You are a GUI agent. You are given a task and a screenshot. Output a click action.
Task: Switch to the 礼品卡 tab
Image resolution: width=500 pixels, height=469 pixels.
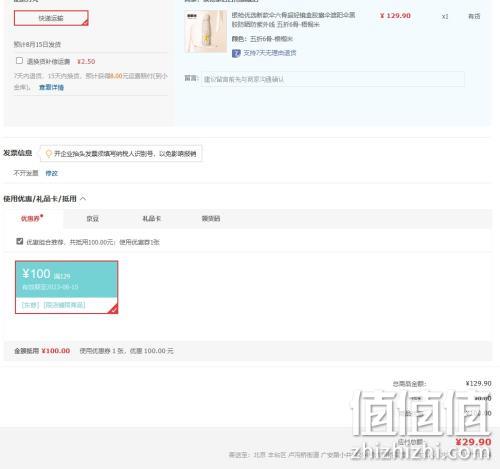point(152,219)
